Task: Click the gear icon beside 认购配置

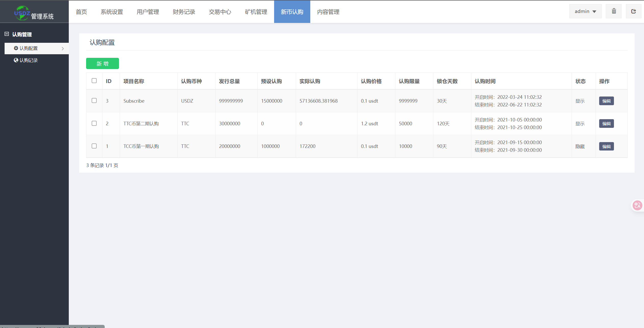Action: point(16,48)
